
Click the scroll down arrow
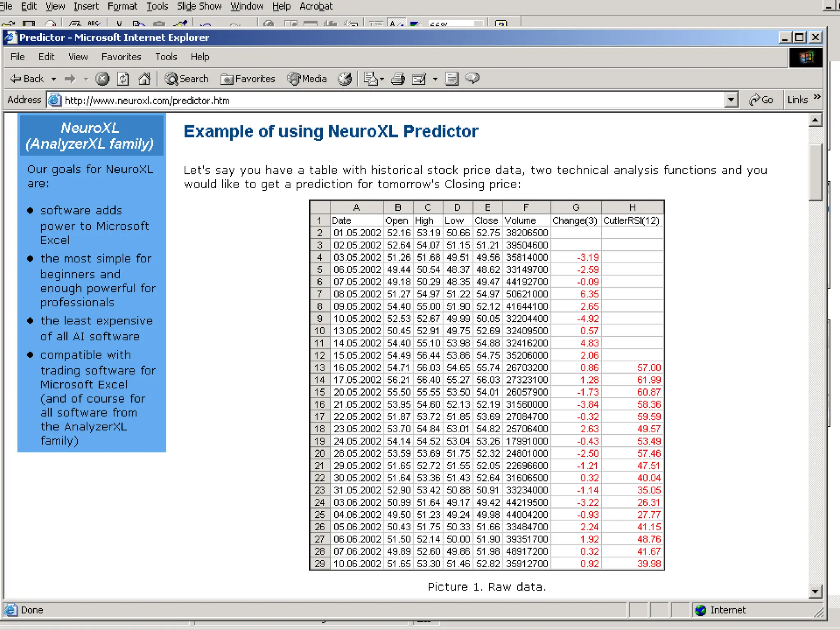click(815, 591)
